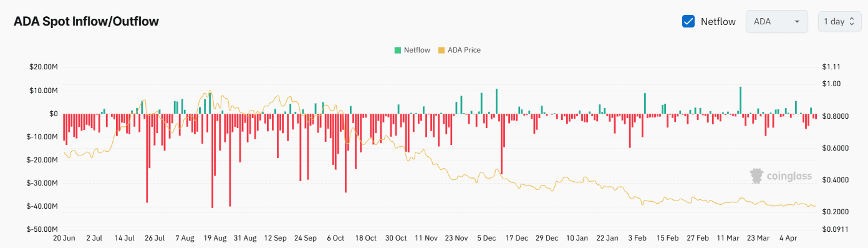Viewport: 868px width, 248px height.
Task: Click the 18 Oct date label
Action: (x=366, y=238)
